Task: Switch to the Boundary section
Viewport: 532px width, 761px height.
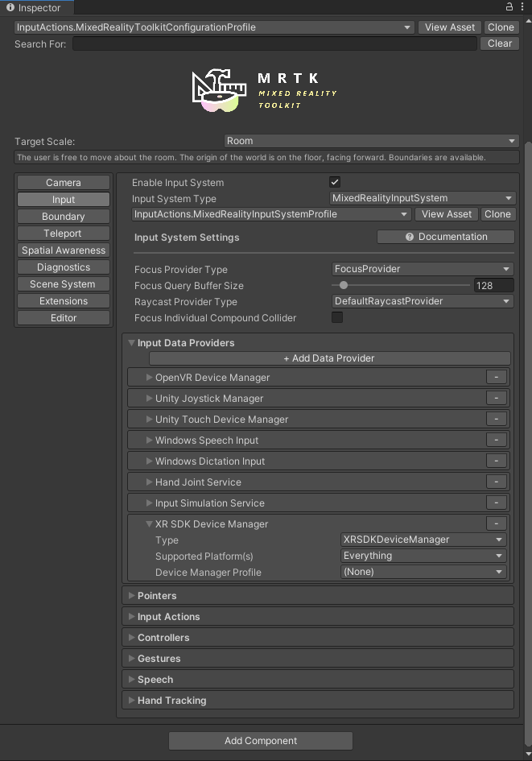Action: pos(63,216)
